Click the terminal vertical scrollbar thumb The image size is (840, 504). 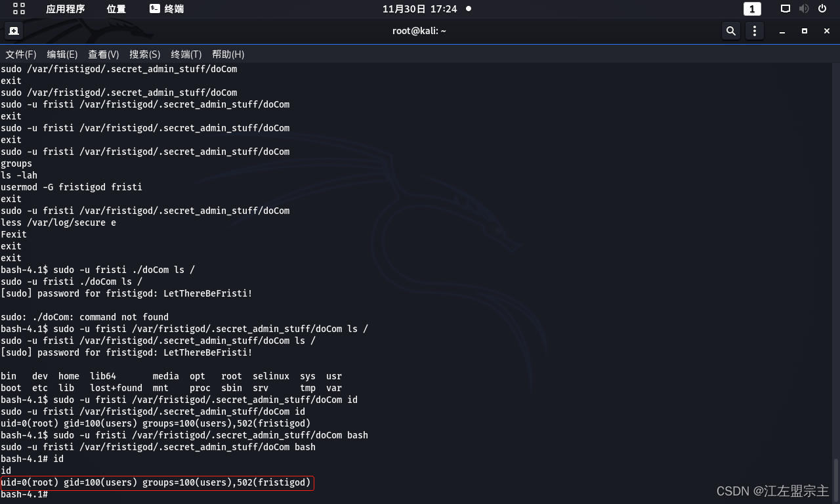[836, 480]
